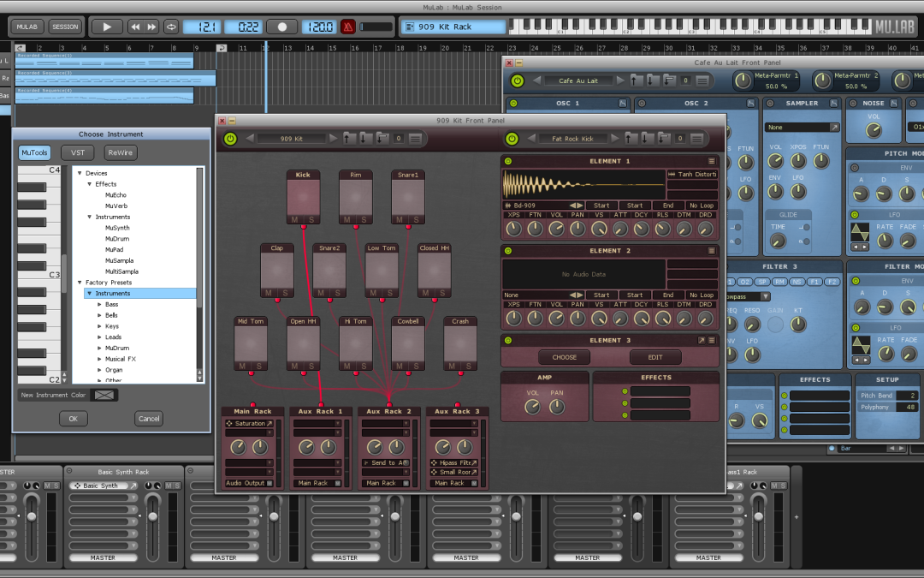
Task: Toggle the 909 Kit power button
Action: (x=230, y=139)
